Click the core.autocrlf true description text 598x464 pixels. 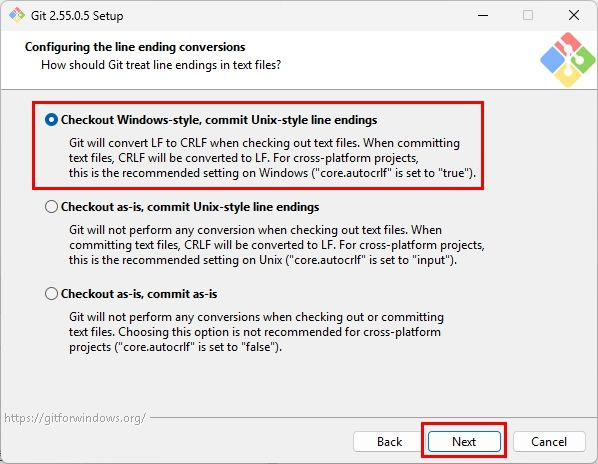(x=272, y=158)
